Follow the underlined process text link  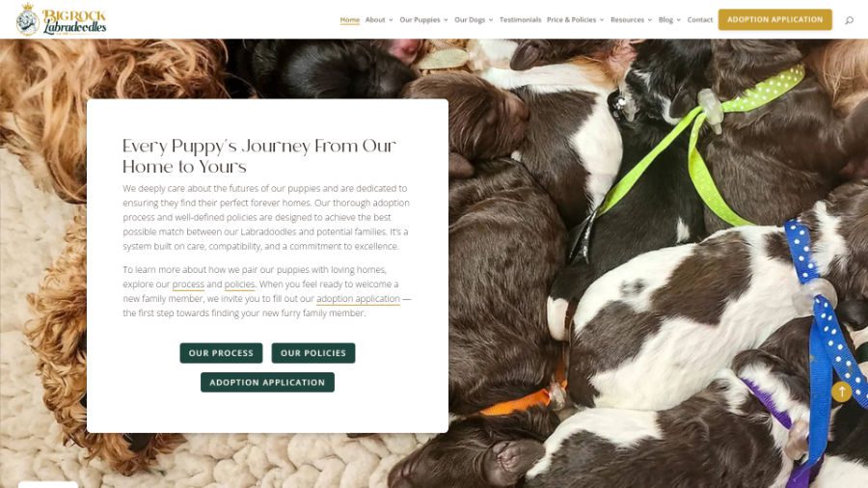(188, 285)
